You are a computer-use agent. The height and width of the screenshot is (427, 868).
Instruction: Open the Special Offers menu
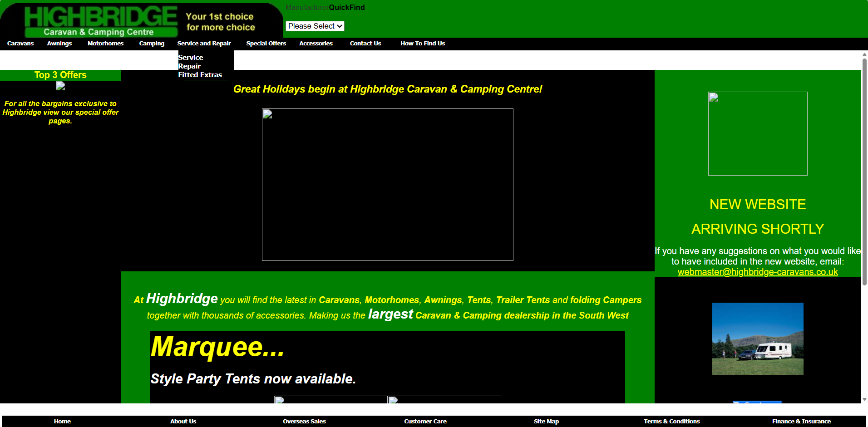[x=266, y=44]
